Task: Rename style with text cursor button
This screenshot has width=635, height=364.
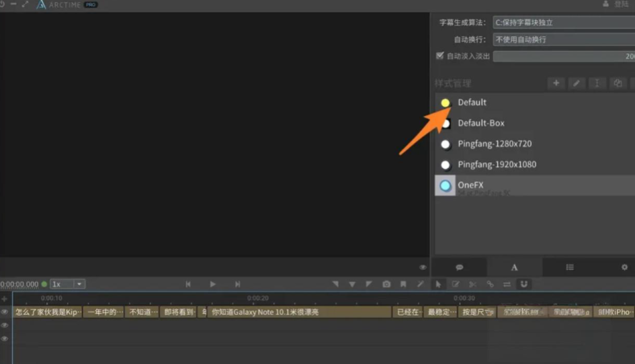Action: coord(597,83)
